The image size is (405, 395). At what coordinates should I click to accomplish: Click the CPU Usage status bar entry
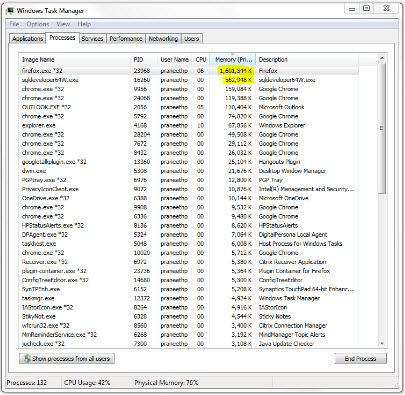click(87, 382)
